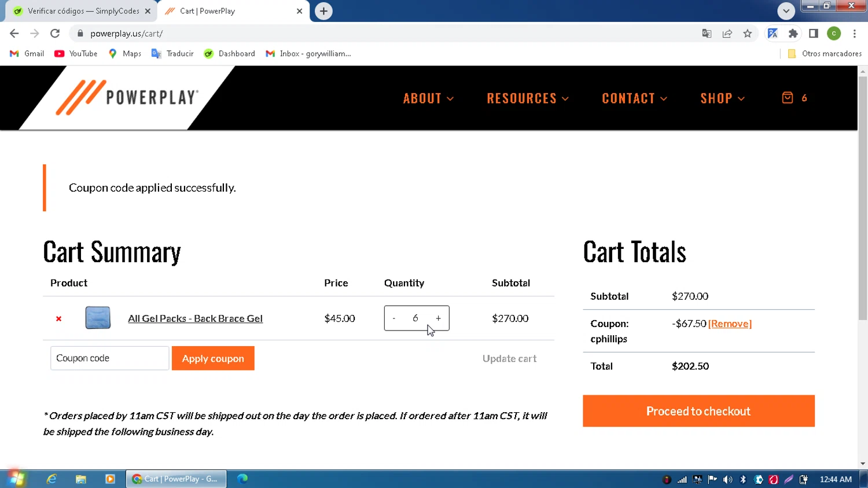Remove the cphillips coupon
The height and width of the screenshot is (488, 868).
730,324
